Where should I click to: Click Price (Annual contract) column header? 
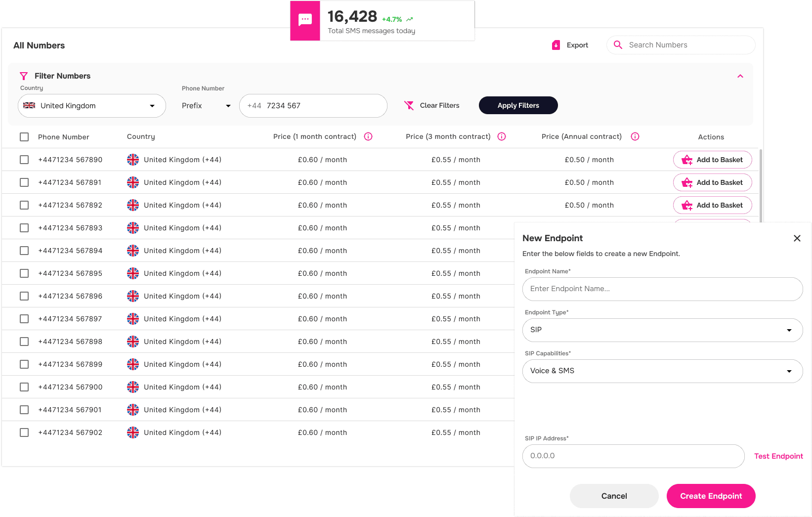[582, 137]
